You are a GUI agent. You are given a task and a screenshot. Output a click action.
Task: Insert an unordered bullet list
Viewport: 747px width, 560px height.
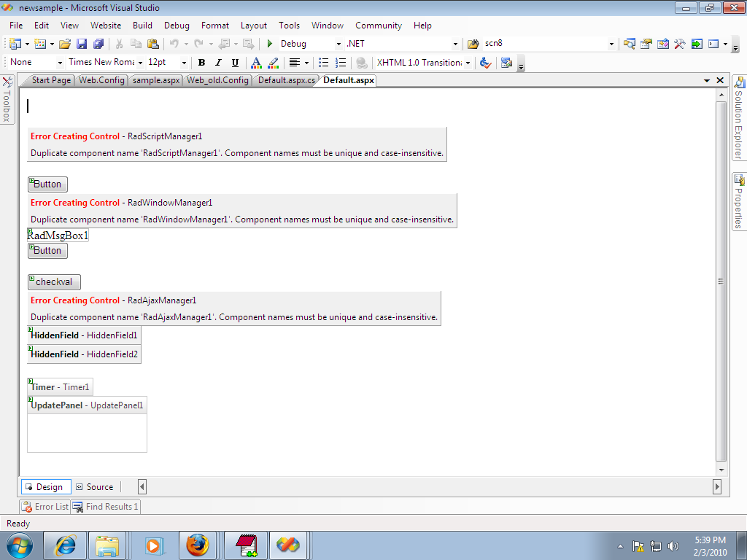pos(323,63)
